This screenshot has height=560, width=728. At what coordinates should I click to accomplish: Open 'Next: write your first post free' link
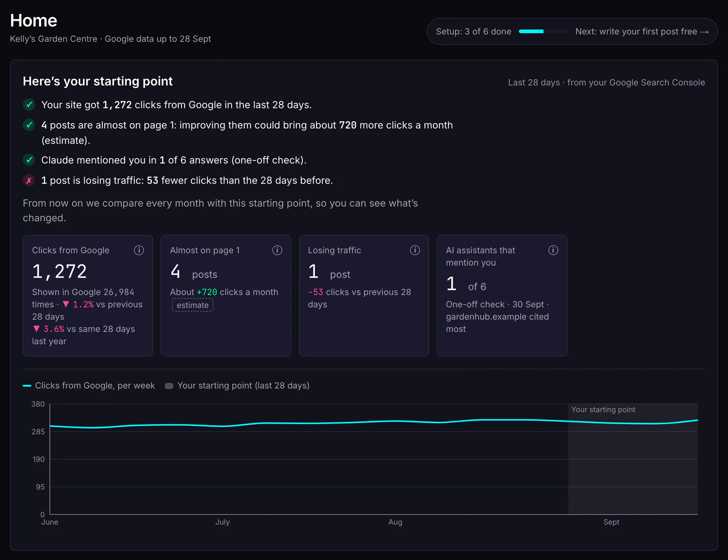click(x=642, y=32)
